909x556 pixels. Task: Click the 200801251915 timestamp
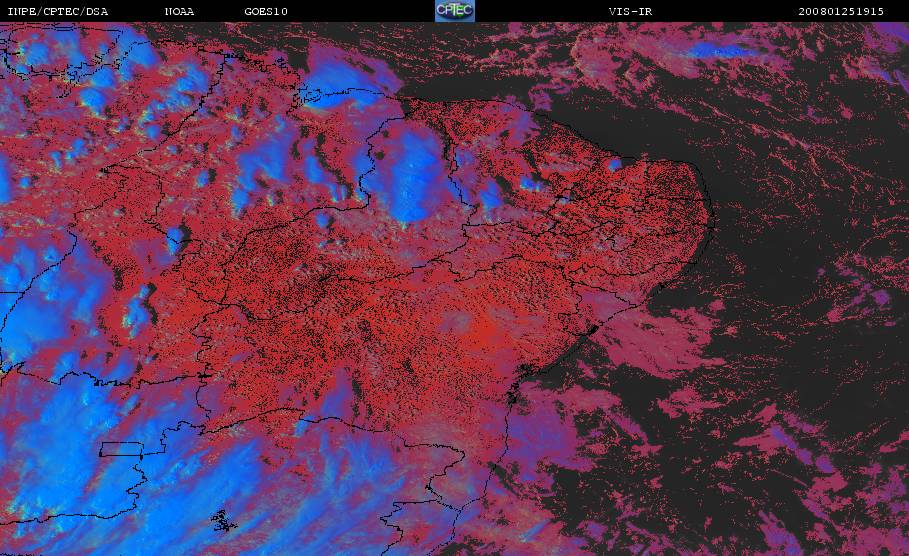pos(841,11)
